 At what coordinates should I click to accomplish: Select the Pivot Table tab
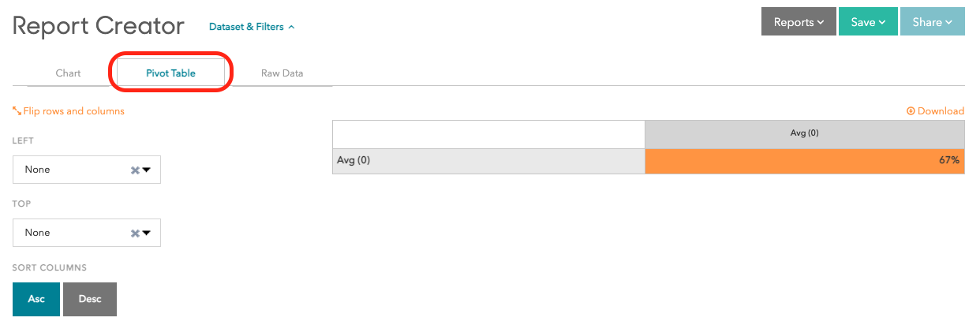(170, 73)
